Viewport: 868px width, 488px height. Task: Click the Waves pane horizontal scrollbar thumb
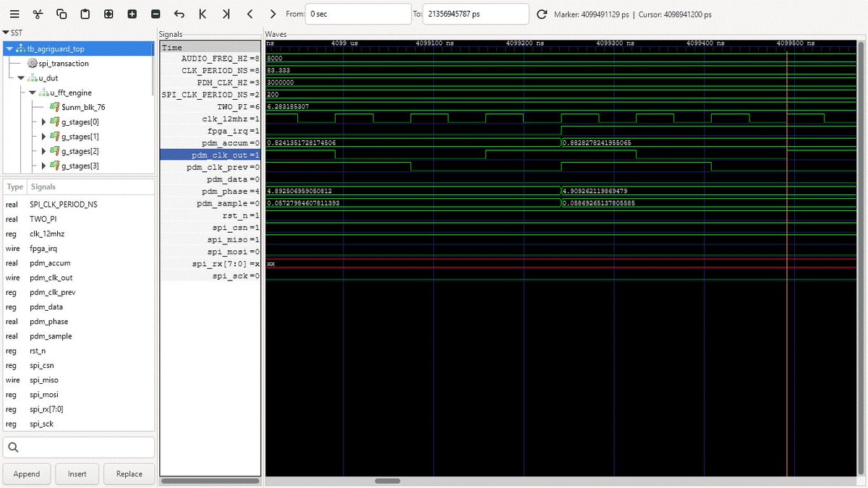(387, 481)
